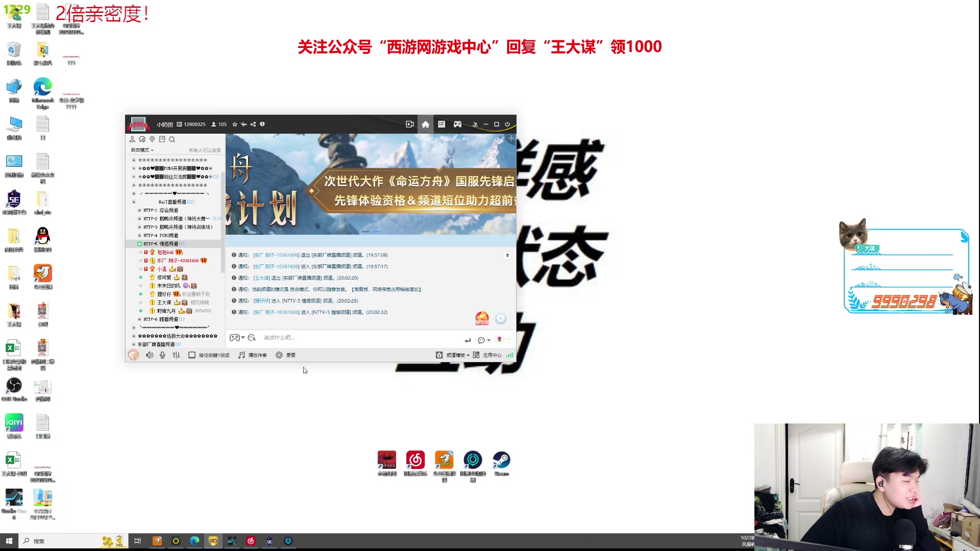980x551 pixels.
Task: Select NTTV-1 综合频道 channel
Action: tap(161, 210)
